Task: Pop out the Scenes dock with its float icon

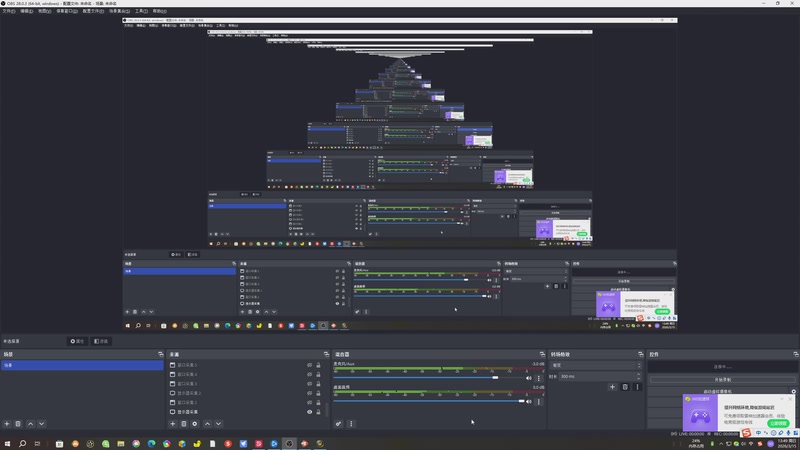Action: tap(161, 354)
